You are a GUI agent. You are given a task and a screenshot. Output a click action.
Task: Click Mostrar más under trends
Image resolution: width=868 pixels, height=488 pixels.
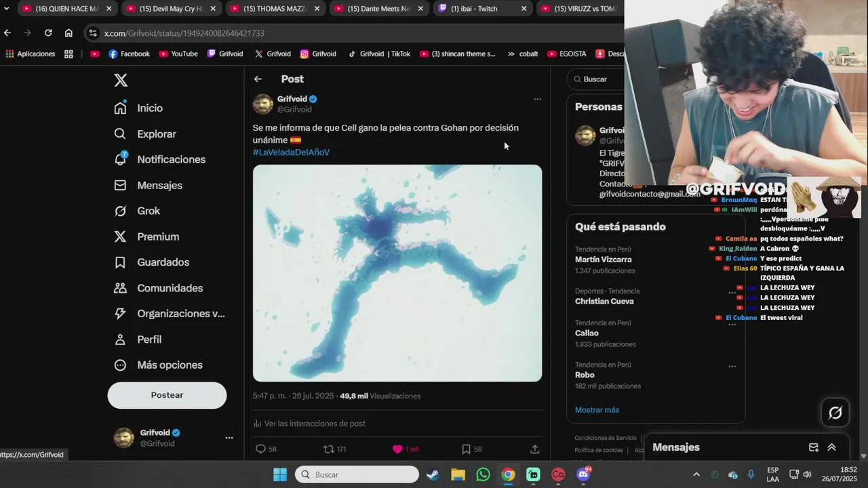(597, 410)
